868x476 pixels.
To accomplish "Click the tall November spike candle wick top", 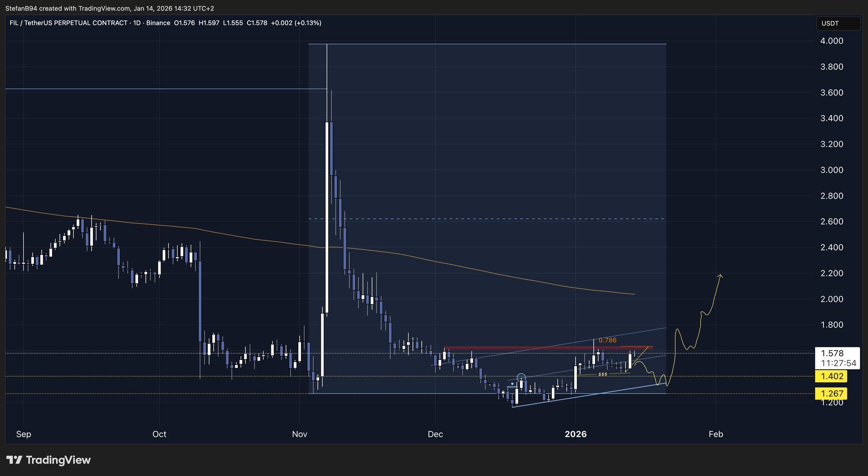I will click(327, 45).
